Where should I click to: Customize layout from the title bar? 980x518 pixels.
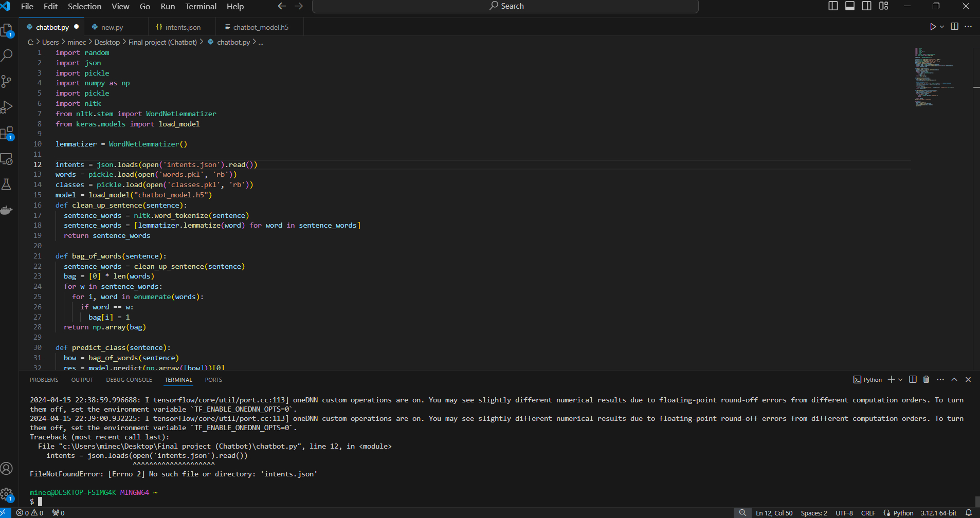pos(883,6)
